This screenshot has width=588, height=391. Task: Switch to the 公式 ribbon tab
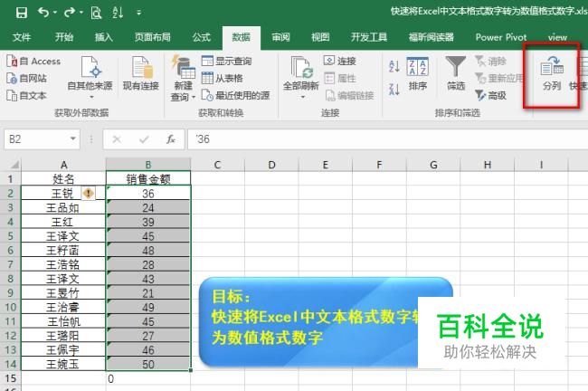pyautogui.click(x=202, y=37)
